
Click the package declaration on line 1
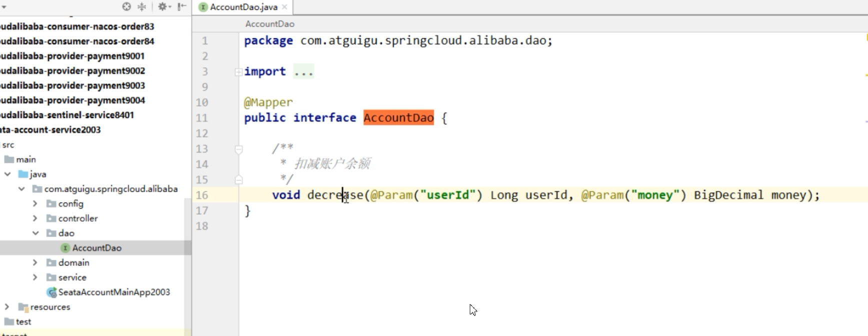[x=398, y=40]
